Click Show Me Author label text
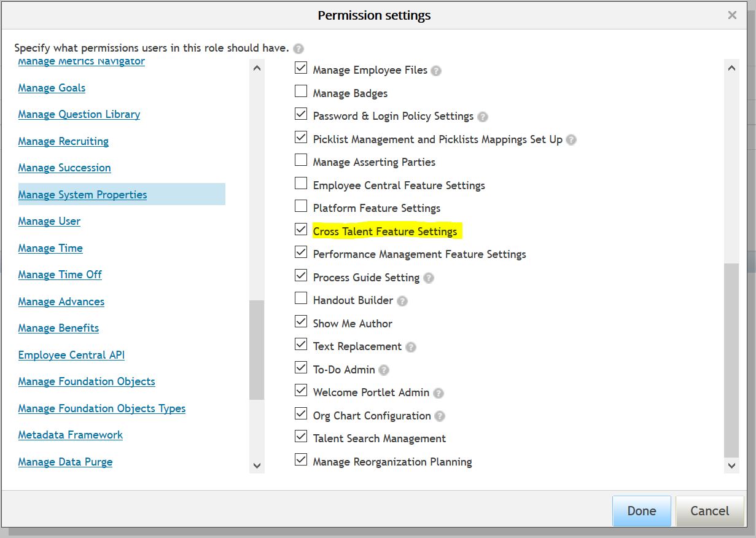 [353, 324]
